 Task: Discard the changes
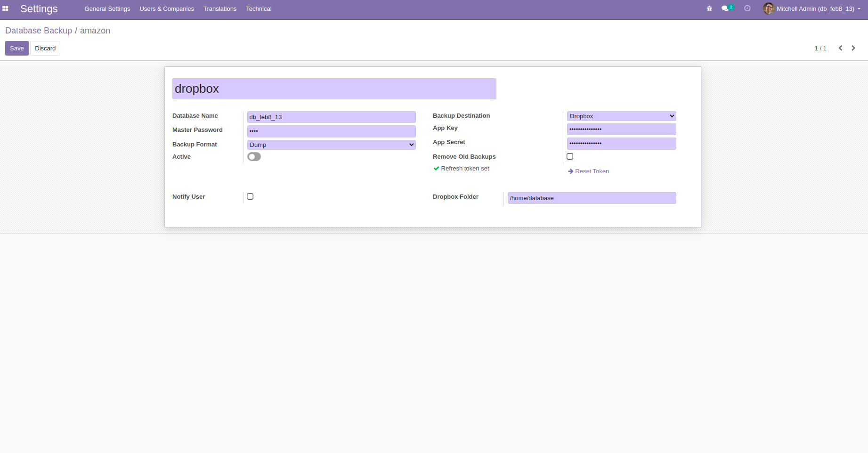tap(45, 48)
